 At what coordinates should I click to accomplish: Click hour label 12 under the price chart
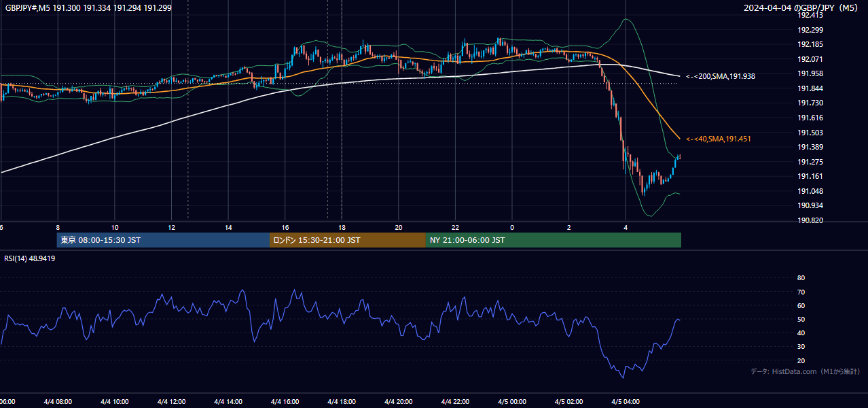[x=171, y=227]
